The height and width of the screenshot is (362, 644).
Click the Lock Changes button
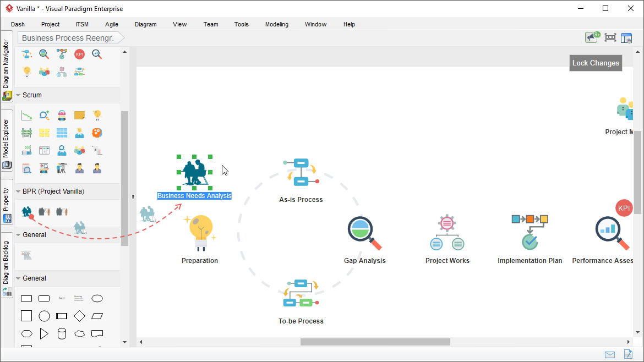(x=596, y=63)
